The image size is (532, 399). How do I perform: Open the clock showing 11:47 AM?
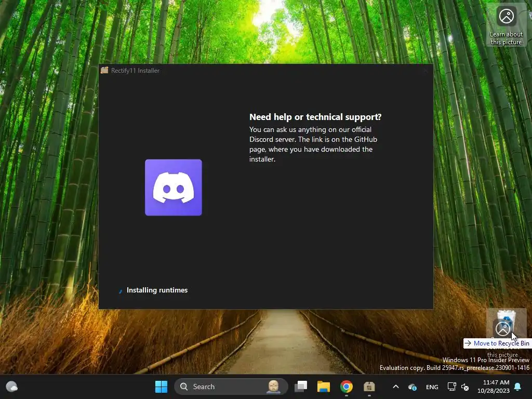[x=494, y=387]
